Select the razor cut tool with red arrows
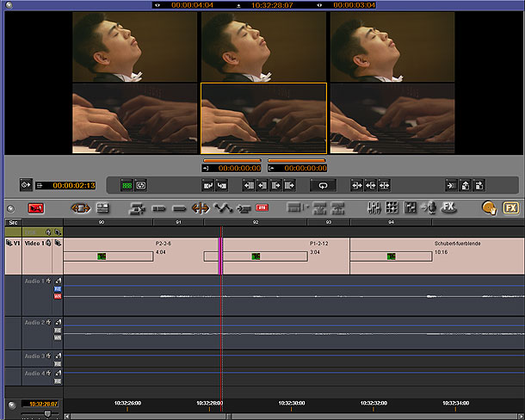525x420 pixels. point(201,207)
